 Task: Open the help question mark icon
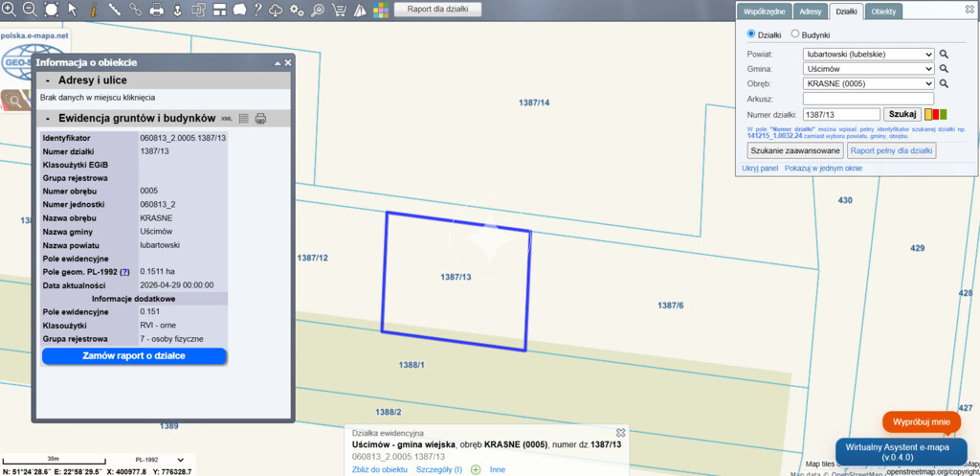257,10
